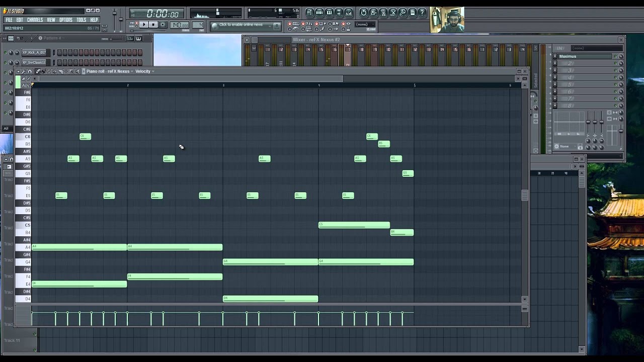Open the Maximus effect slot menu arrow

[x=555, y=56]
